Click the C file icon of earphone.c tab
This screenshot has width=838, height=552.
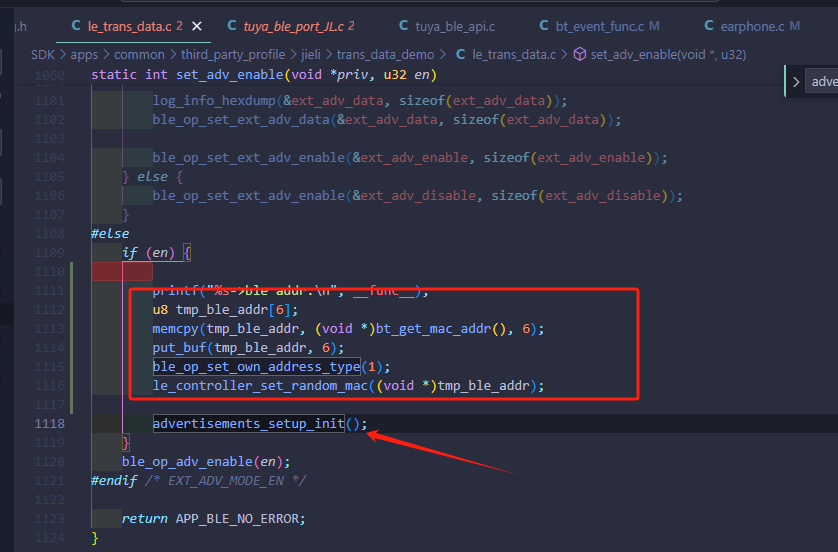709,26
